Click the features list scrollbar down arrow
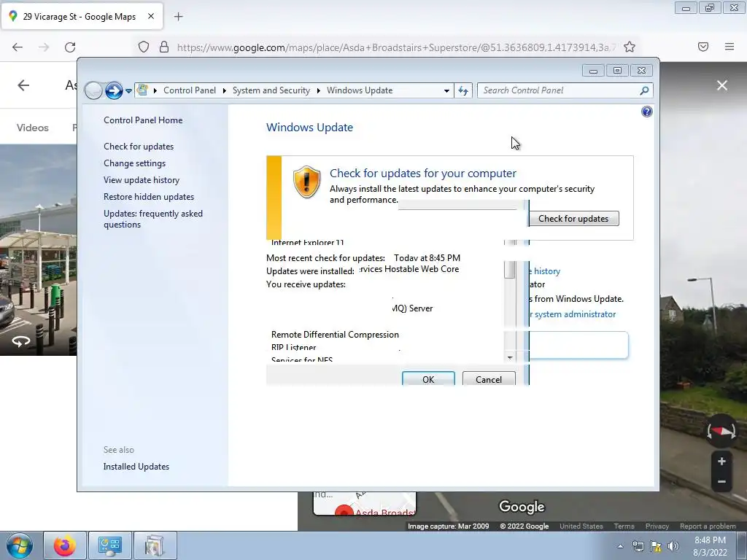The width and height of the screenshot is (747, 560). [510, 357]
